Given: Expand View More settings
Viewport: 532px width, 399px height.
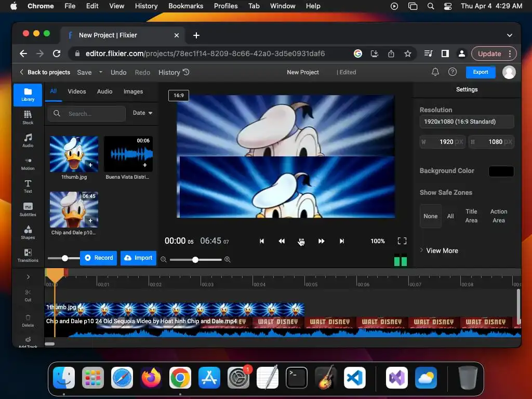Looking at the screenshot, I should tap(439, 250).
